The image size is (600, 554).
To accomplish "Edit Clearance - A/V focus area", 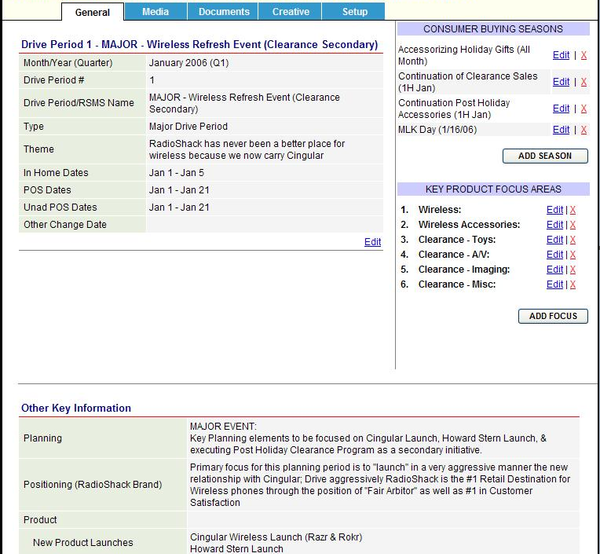I will [x=554, y=254].
